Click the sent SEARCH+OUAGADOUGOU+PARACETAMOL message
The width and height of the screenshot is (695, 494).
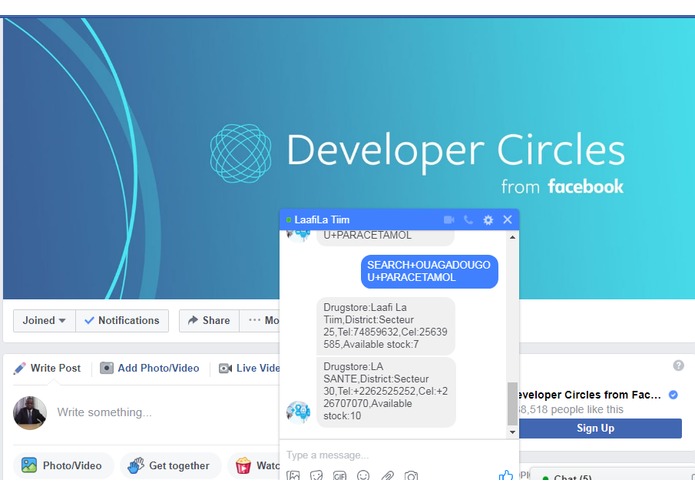(429, 271)
